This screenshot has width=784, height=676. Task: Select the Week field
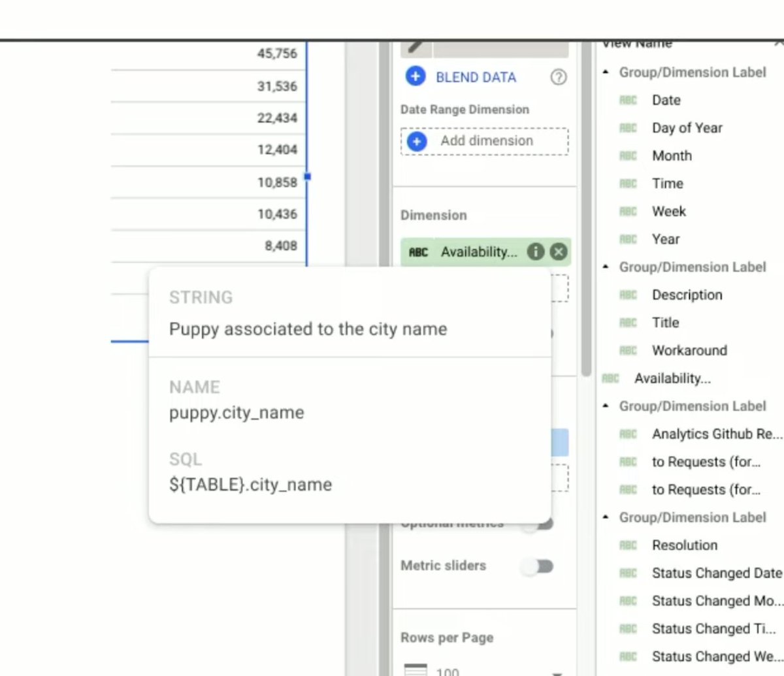point(669,212)
